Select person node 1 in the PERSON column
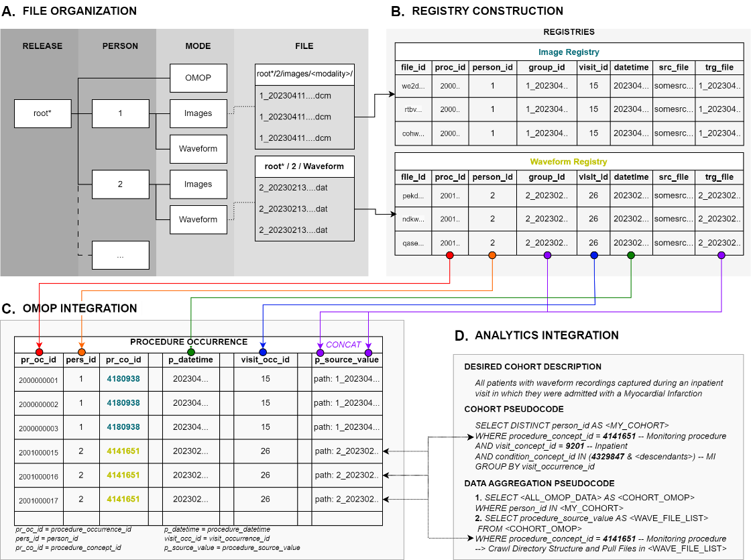The width and height of the screenshot is (751, 560). click(121, 113)
